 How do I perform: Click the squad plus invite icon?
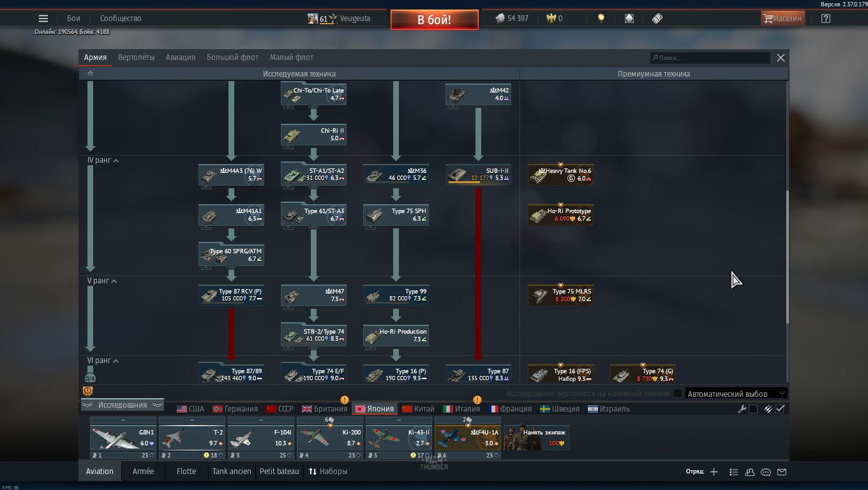pos(714,472)
